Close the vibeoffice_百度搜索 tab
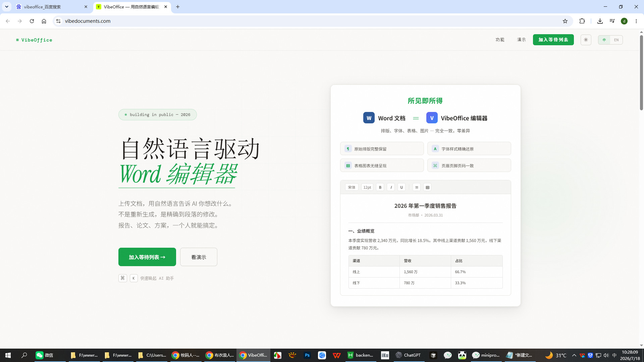Viewport: 644px width, 362px height. click(x=86, y=7)
